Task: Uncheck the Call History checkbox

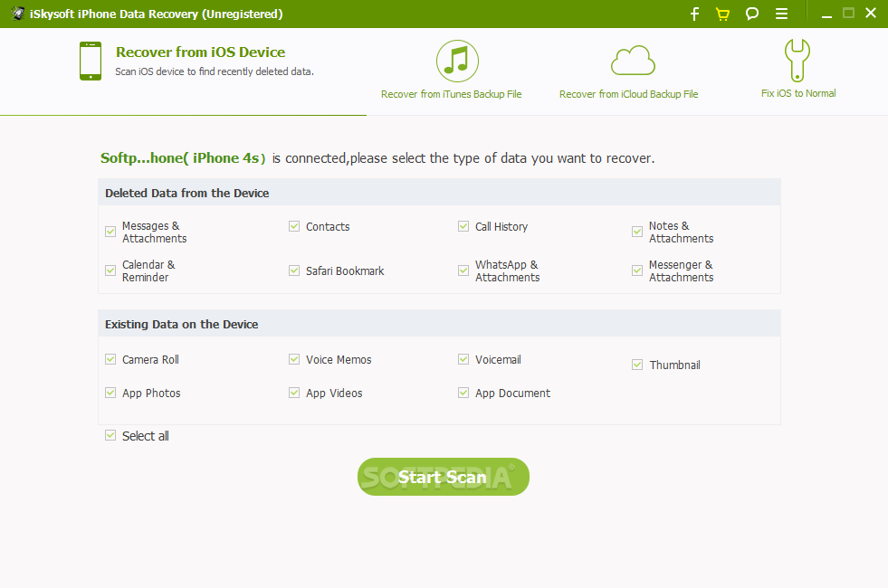Action: [463, 226]
